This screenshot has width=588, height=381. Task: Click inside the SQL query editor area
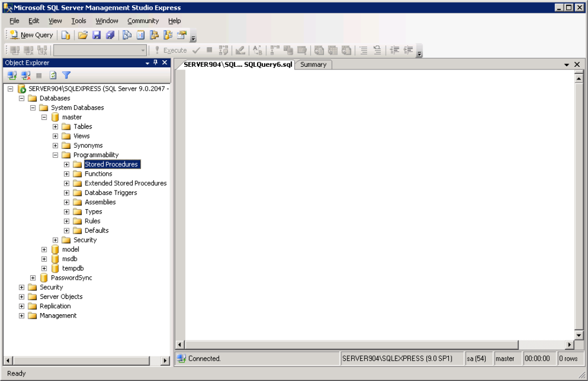coord(378,203)
